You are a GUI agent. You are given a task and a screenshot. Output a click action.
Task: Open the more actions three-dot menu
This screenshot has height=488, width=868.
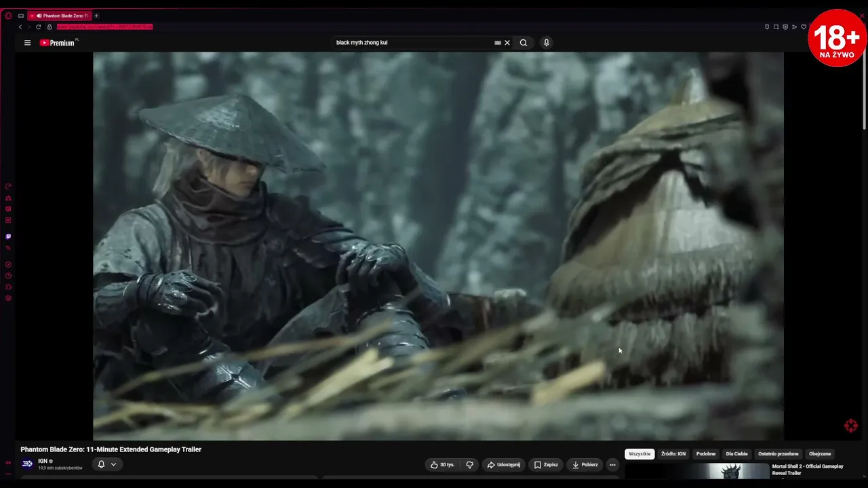[x=612, y=465]
